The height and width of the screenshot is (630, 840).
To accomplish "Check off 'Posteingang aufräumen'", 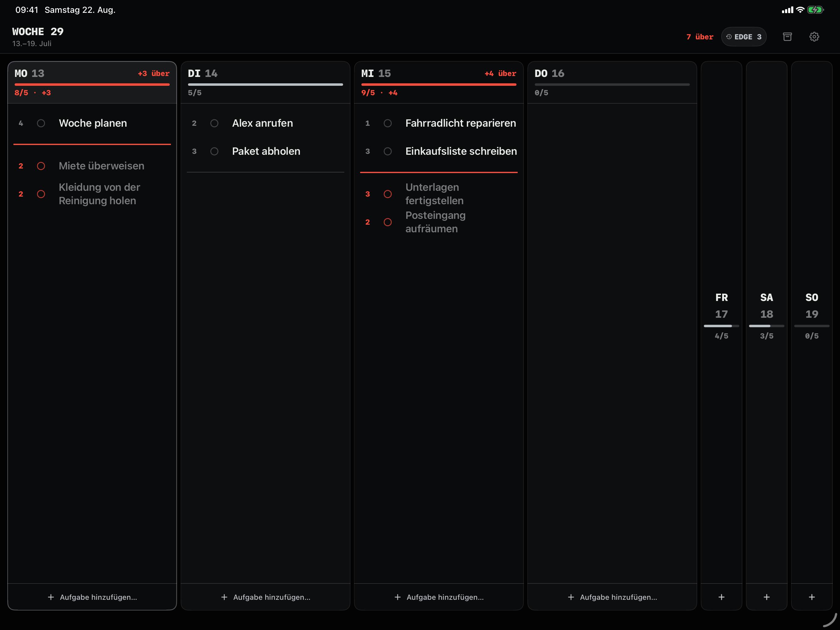I will 388,222.
